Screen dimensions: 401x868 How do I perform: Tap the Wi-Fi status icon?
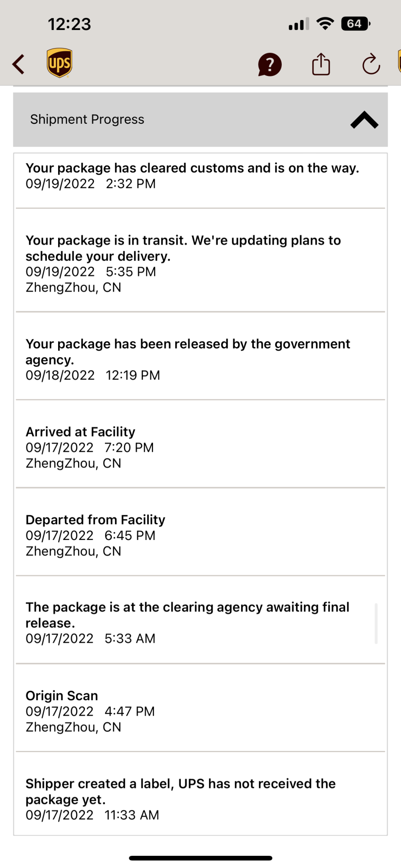click(x=325, y=23)
